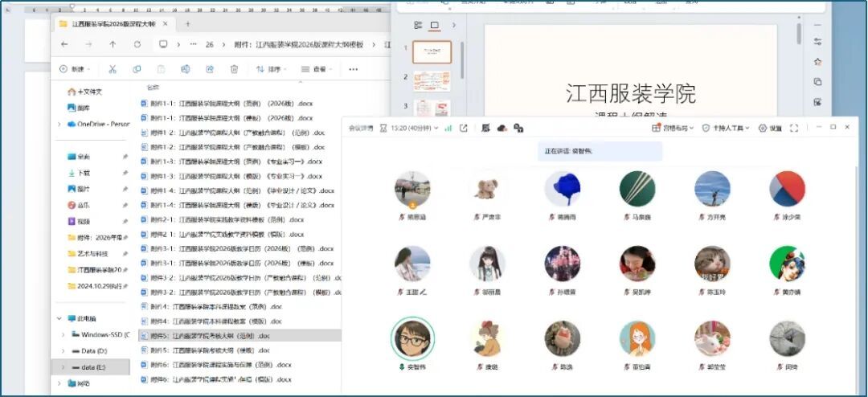Open the 15:20 (40分钟) timer dropdown
Screen dimensions: 868x397
[x=409, y=128]
